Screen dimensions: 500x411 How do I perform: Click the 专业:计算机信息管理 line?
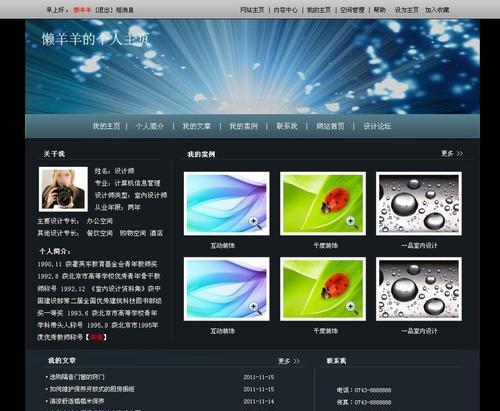coord(127,183)
